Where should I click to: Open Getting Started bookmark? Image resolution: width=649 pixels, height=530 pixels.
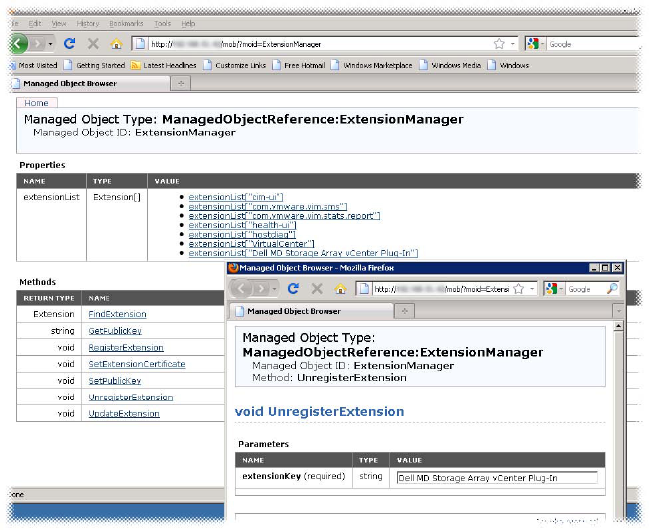(95, 65)
